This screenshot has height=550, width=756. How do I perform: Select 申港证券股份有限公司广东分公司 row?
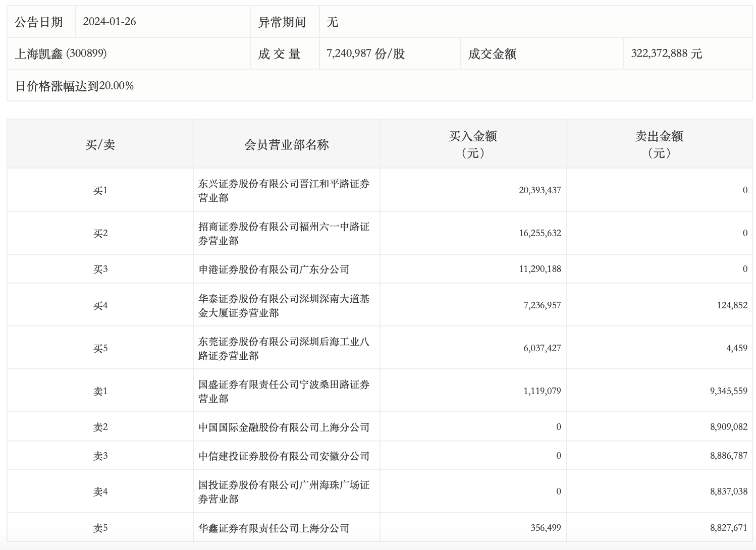[274, 269]
